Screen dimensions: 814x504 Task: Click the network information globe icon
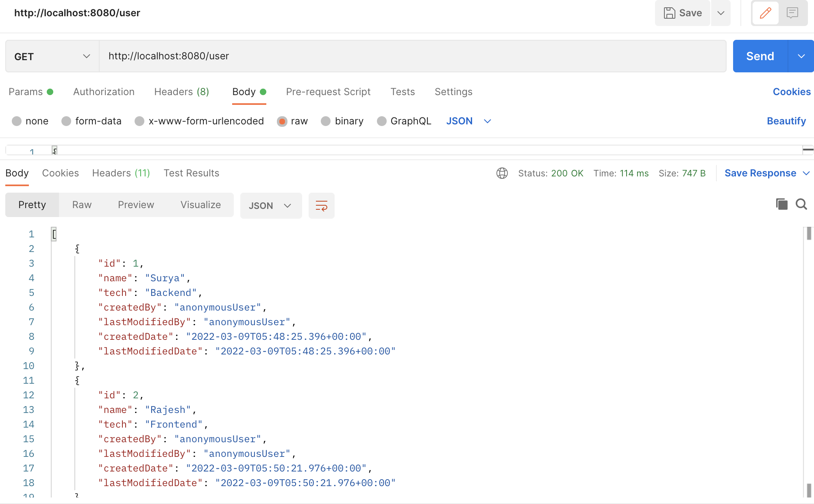(502, 173)
